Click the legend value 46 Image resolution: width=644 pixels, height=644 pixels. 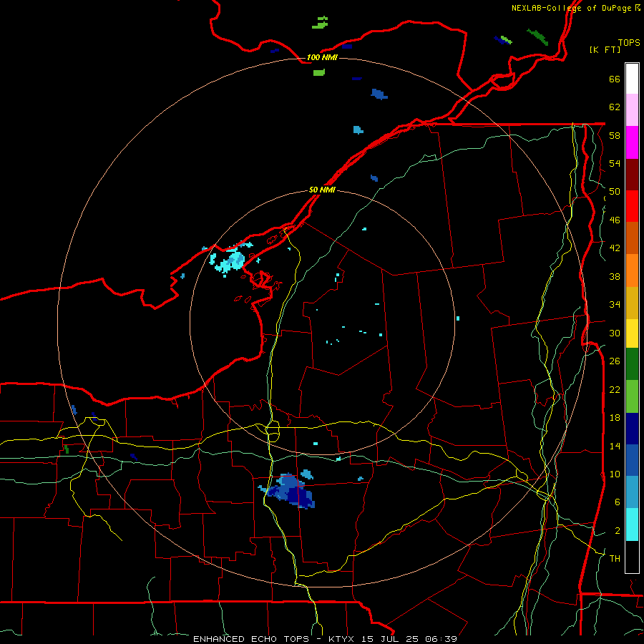615,220
